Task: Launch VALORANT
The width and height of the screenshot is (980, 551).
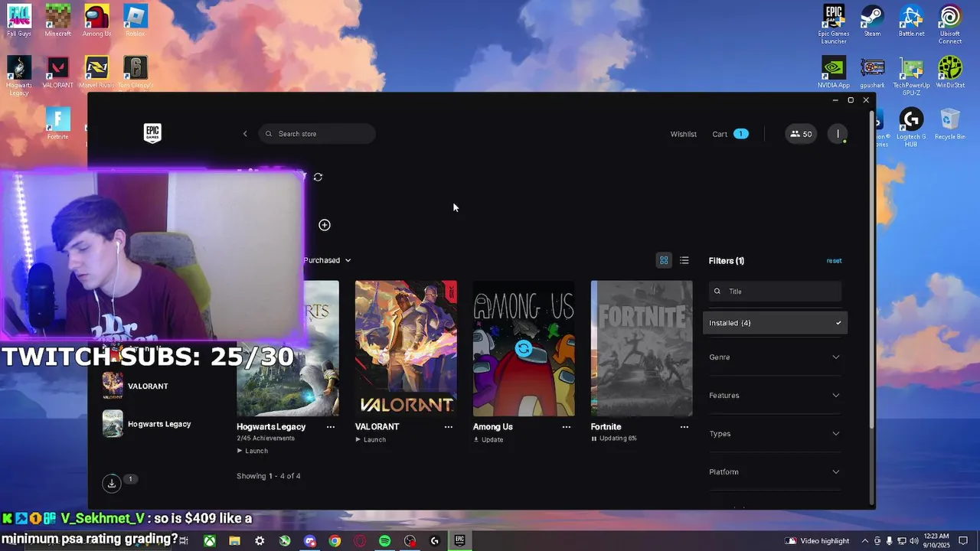Action: tap(371, 440)
